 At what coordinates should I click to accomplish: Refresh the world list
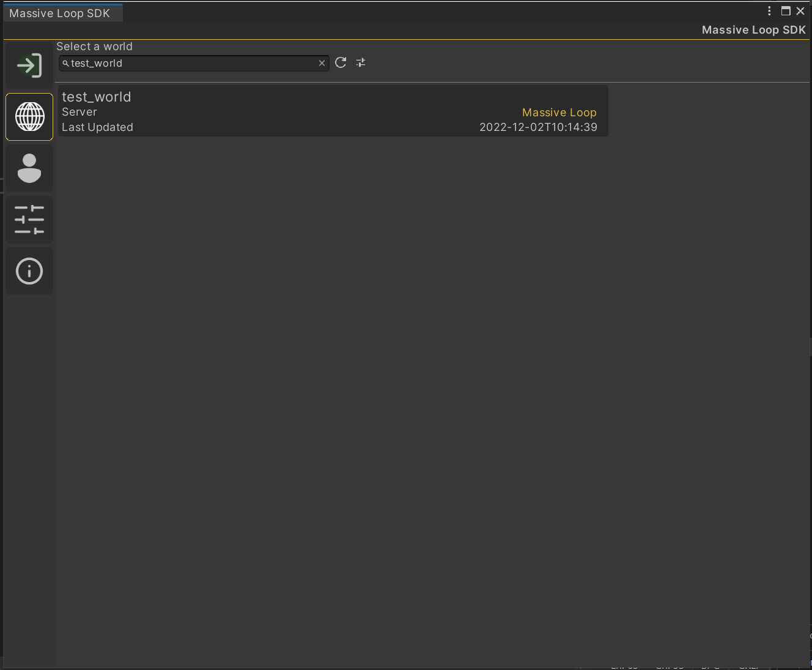point(341,62)
